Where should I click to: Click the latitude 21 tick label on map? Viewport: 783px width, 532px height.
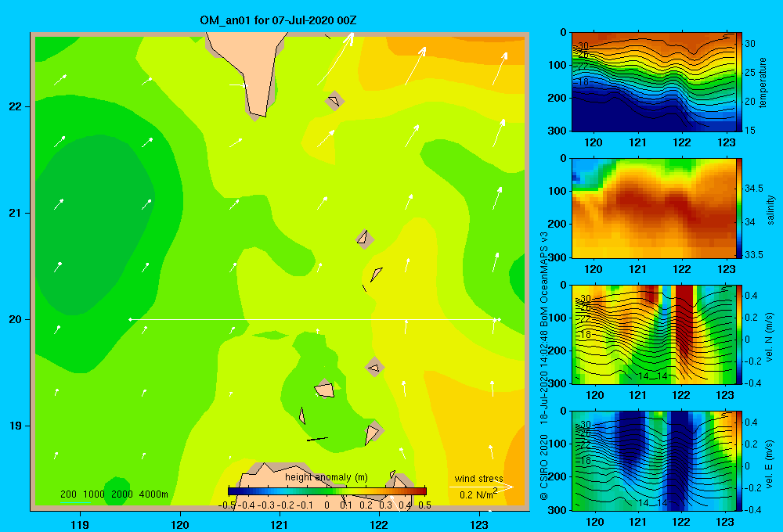[16, 213]
